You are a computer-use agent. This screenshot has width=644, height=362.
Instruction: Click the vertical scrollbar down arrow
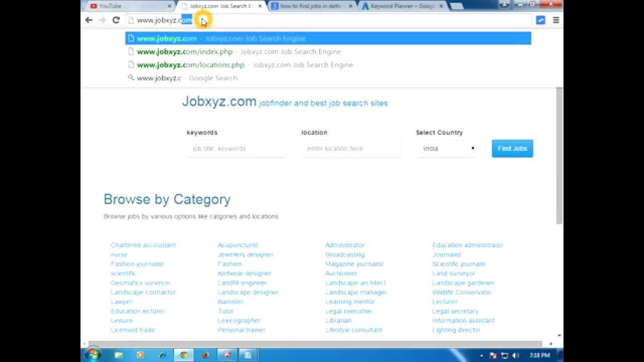click(x=559, y=335)
